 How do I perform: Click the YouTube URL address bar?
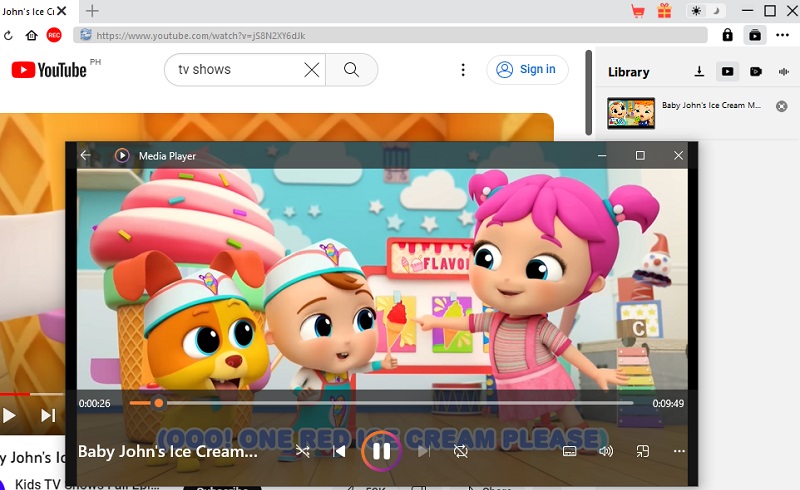click(390, 35)
